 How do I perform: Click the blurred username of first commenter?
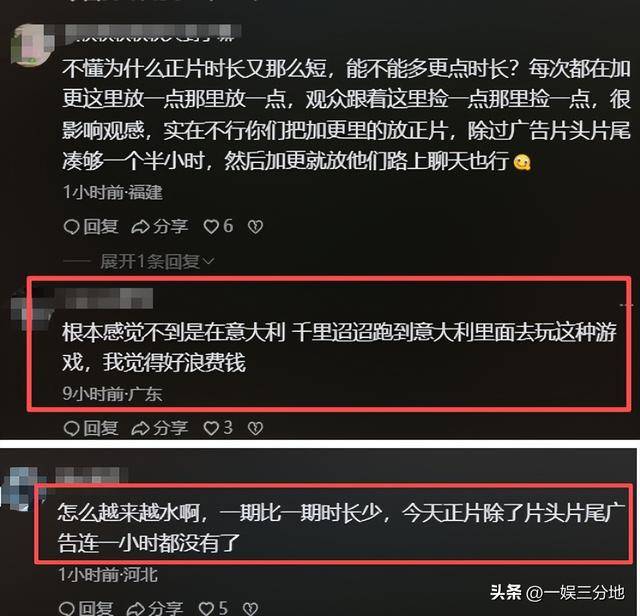[153, 33]
